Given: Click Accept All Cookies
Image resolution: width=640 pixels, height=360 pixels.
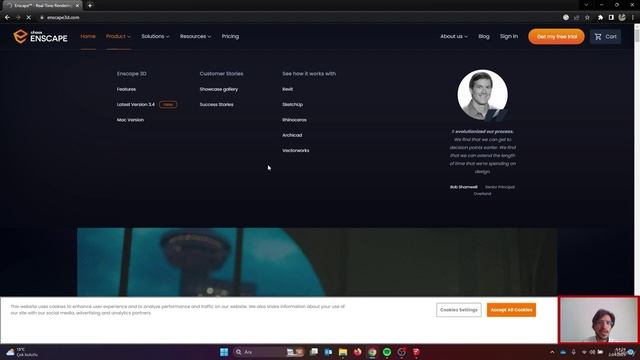Looking at the screenshot, I should [511, 310].
